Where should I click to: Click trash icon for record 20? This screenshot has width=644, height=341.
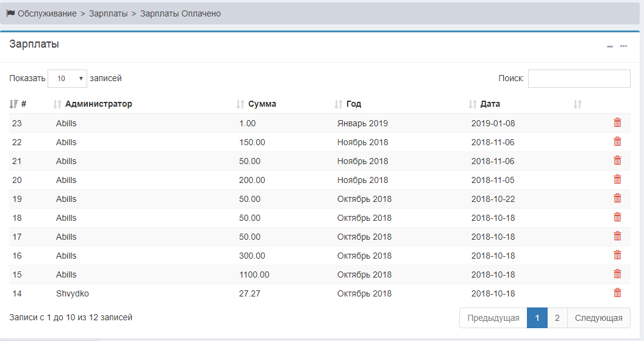click(617, 179)
